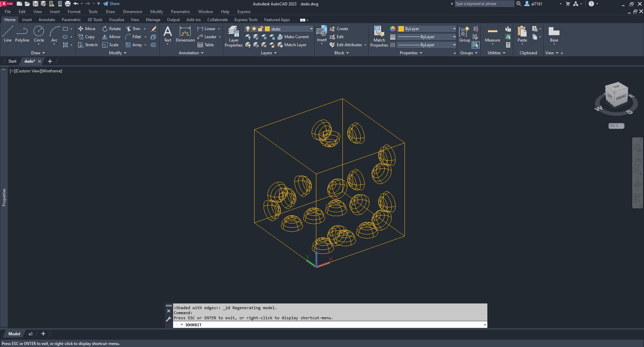The width and height of the screenshot is (644, 347).
Task: Open the Array tool dropdown arrow
Action: (x=145, y=45)
